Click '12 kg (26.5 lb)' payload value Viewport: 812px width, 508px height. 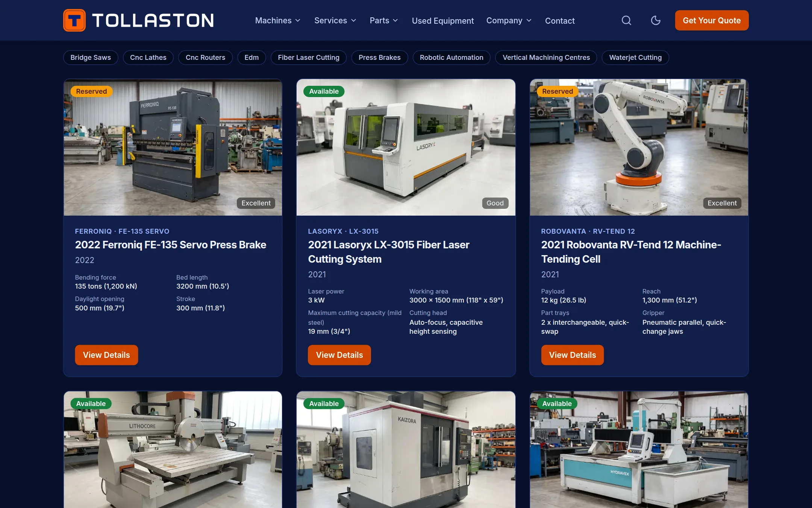click(564, 300)
